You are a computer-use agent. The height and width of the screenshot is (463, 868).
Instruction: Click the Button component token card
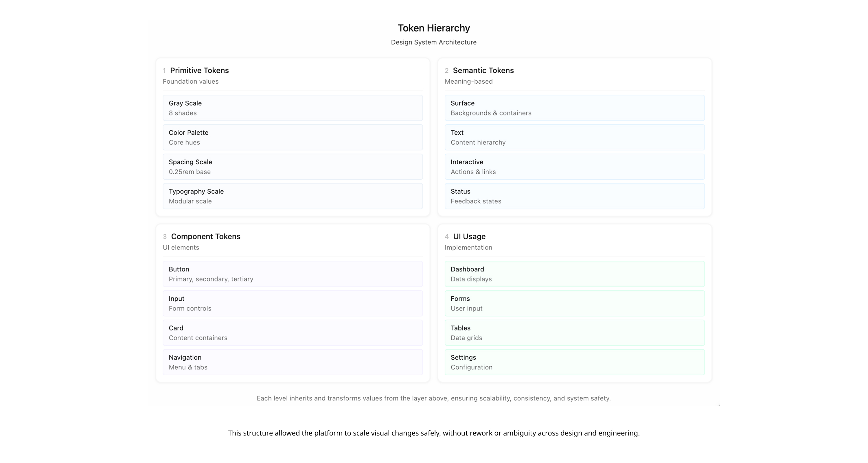point(293,274)
